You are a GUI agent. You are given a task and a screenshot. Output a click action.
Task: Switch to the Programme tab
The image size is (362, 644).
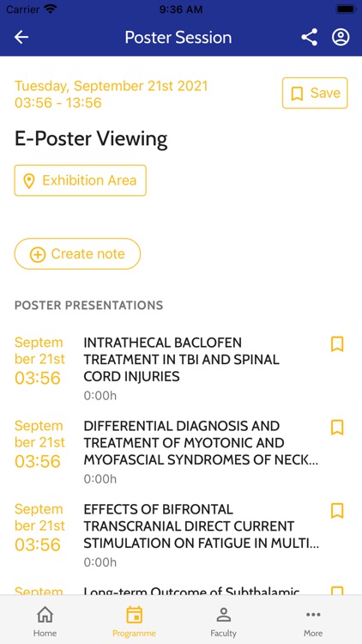[134, 621]
